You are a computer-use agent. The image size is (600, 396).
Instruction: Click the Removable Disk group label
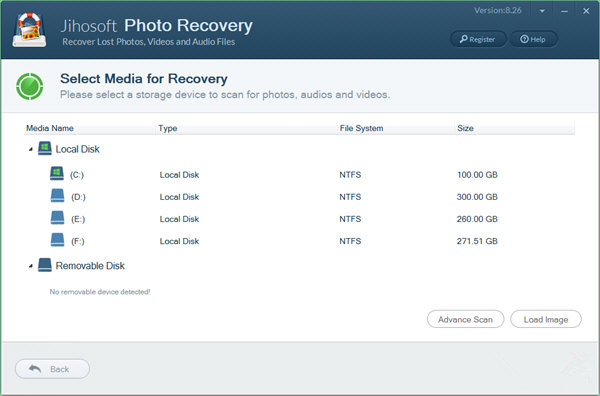point(90,266)
